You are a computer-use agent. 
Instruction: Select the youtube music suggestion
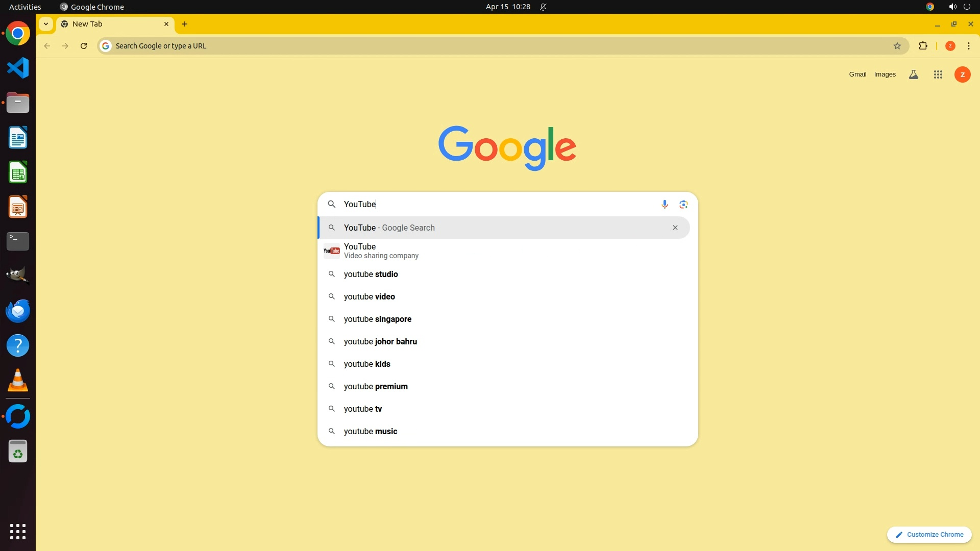click(371, 432)
